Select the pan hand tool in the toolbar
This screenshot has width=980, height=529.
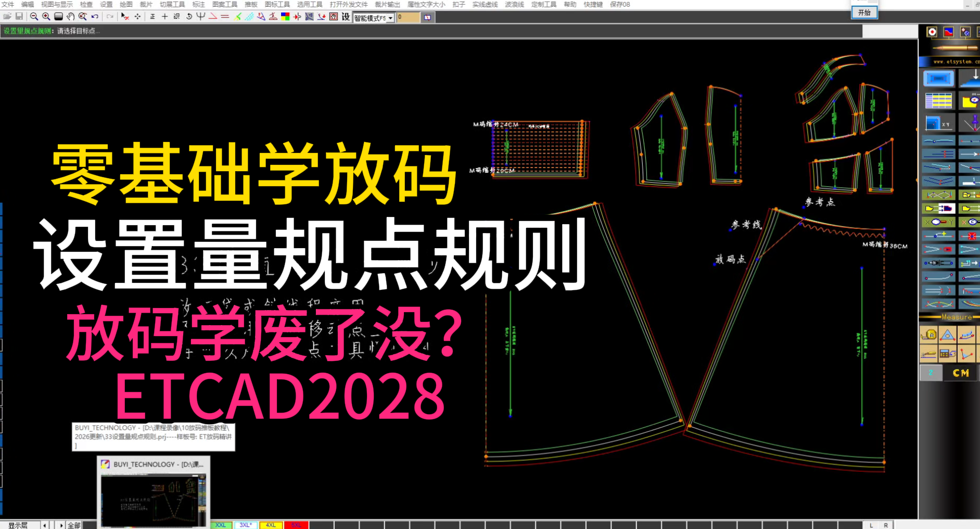pos(71,17)
